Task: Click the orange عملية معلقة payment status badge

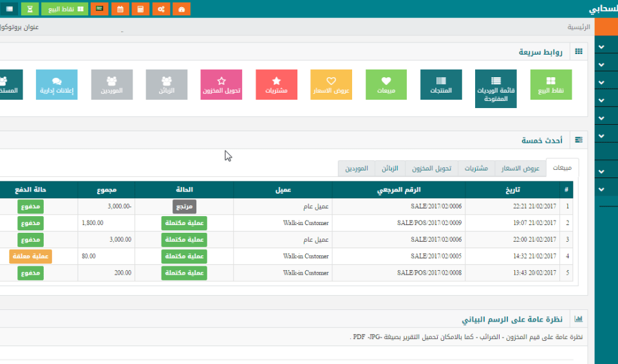Action: pyautogui.click(x=30, y=256)
